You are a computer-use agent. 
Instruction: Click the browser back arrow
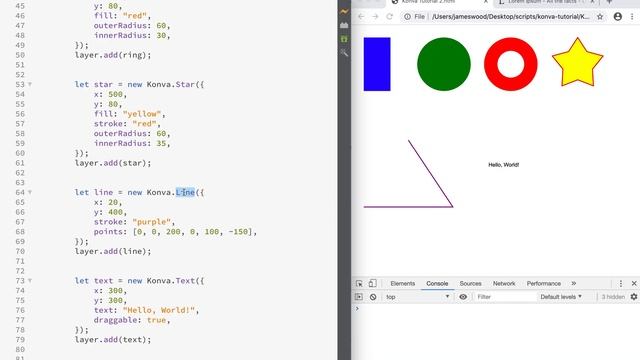[361, 17]
